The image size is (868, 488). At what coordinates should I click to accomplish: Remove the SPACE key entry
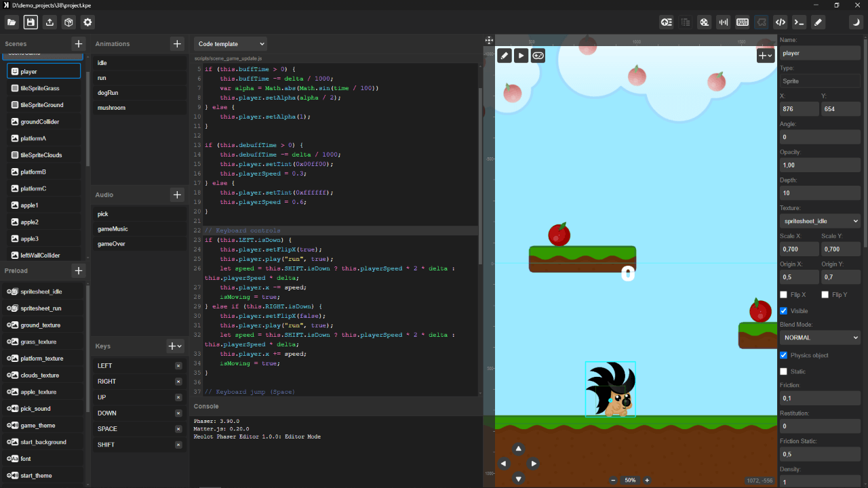(178, 429)
